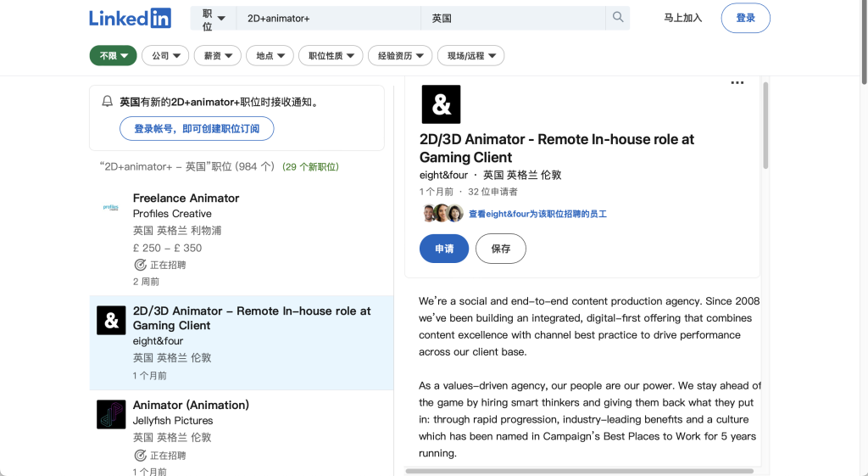Click the actively hiring icon under Freelance Animator
The height and width of the screenshot is (476, 868).
140,265
